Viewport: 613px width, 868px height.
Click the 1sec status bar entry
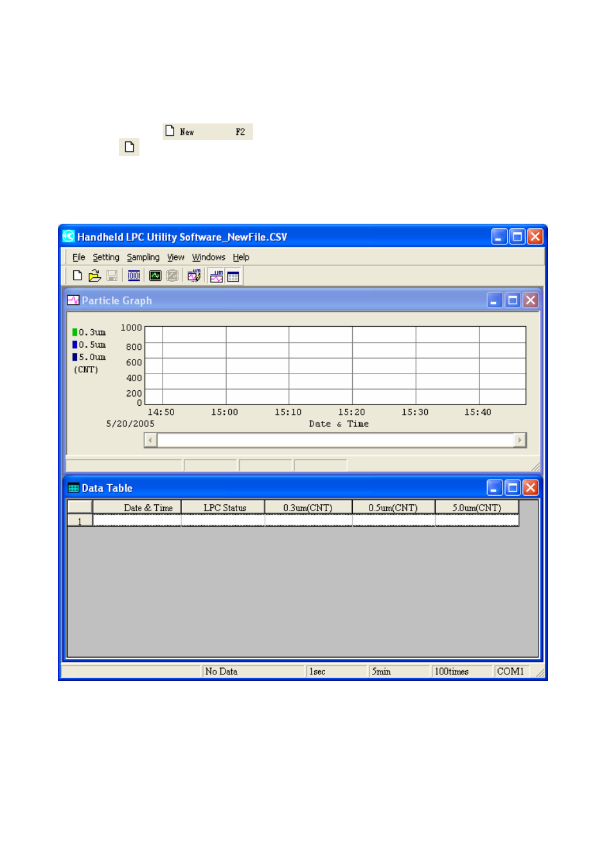(x=337, y=672)
